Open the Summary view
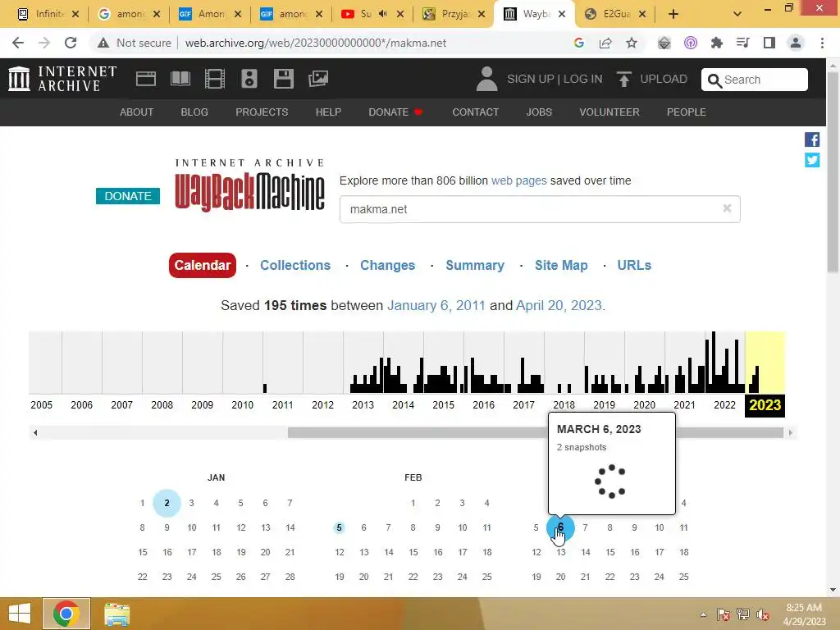Viewport: 840px width, 630px height. point(475,265)
